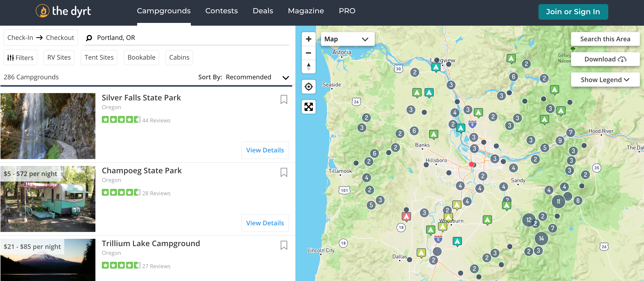Screen dimensions: 644x281
Task: Zoom out of the map
Action: pyautogui.click(x=308, y=53)
